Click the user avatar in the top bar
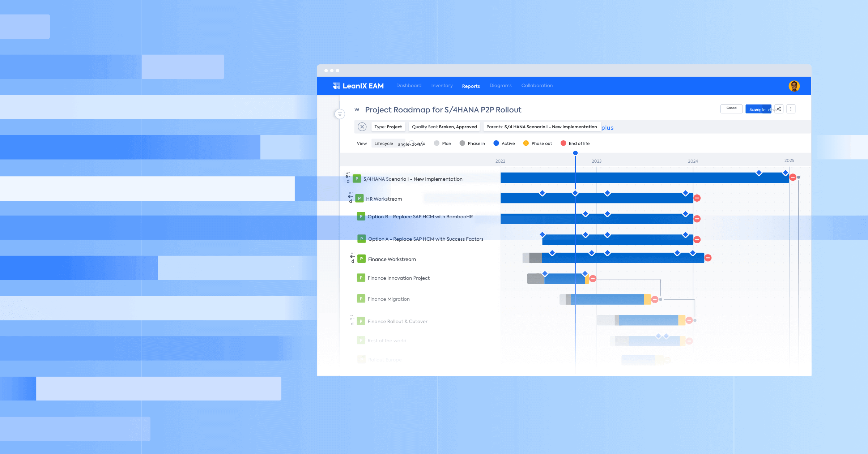The height and width of the screenshot is (454, 868). click(x=793, y=86)
